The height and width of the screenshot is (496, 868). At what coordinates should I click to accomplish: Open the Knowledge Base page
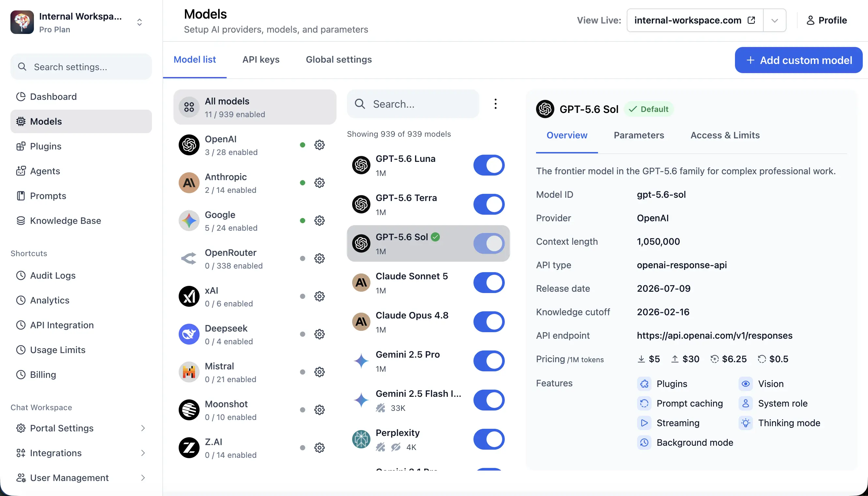click(x=81, y=221)
